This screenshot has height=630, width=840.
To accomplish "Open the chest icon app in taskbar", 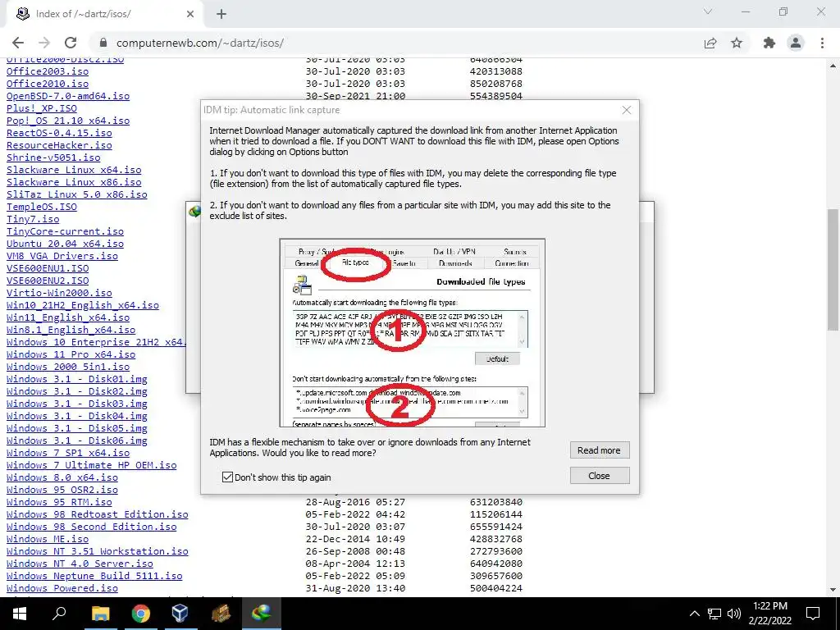I will 221,614.
